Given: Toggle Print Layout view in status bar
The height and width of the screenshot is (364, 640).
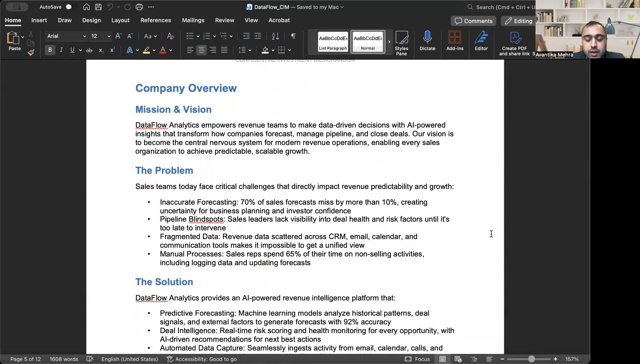Looking at the screenshot, I should [442, 359].
